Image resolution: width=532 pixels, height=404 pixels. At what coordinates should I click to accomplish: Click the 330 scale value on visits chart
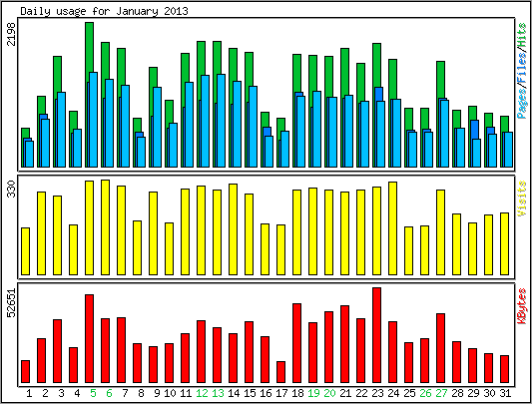click(12, 190)
